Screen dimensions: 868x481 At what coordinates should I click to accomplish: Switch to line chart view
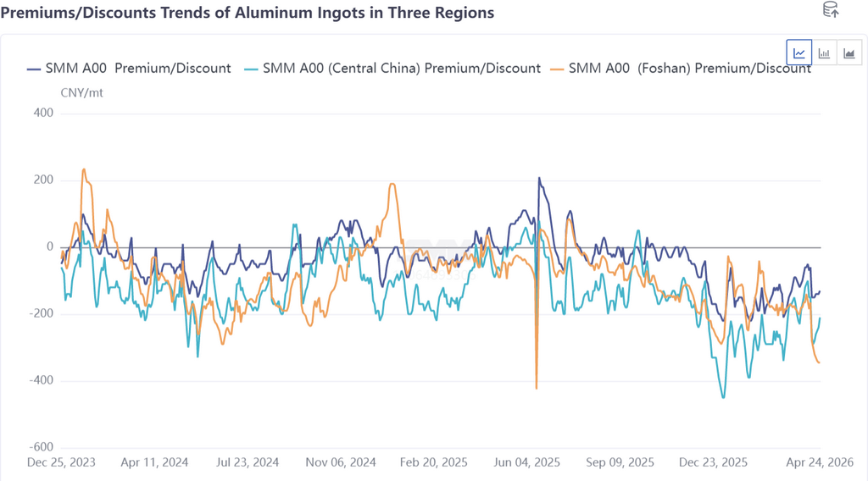(x=798, y=53)
